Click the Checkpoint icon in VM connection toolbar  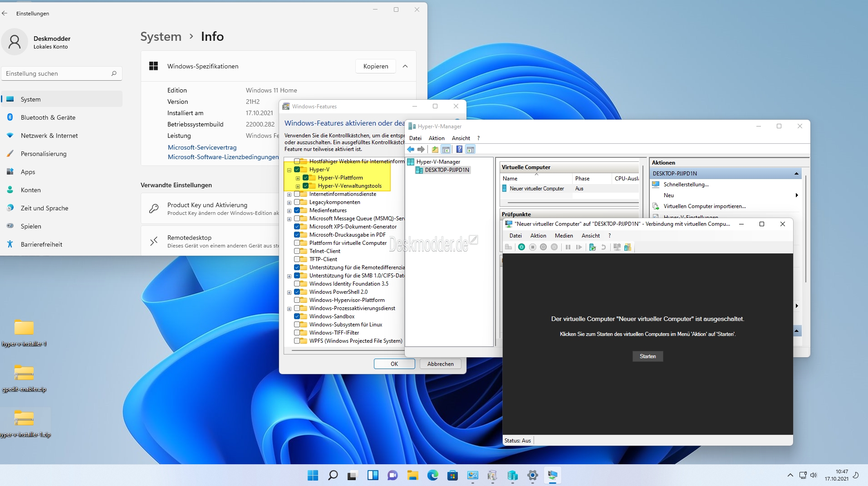[592, 247]
